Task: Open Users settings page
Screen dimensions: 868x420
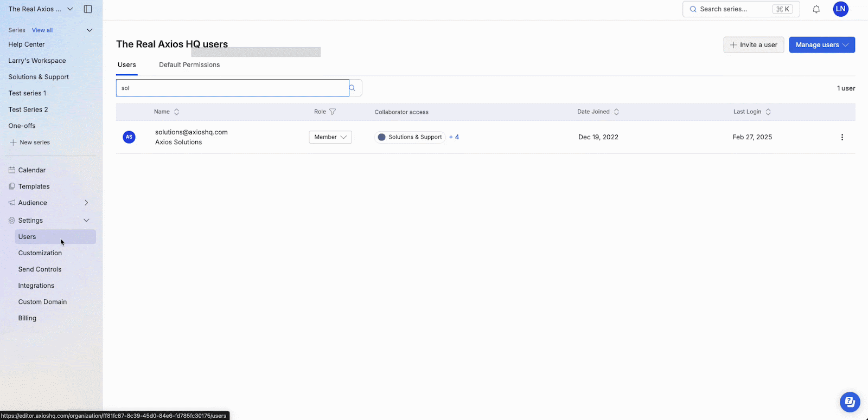Action: [55, 237]
